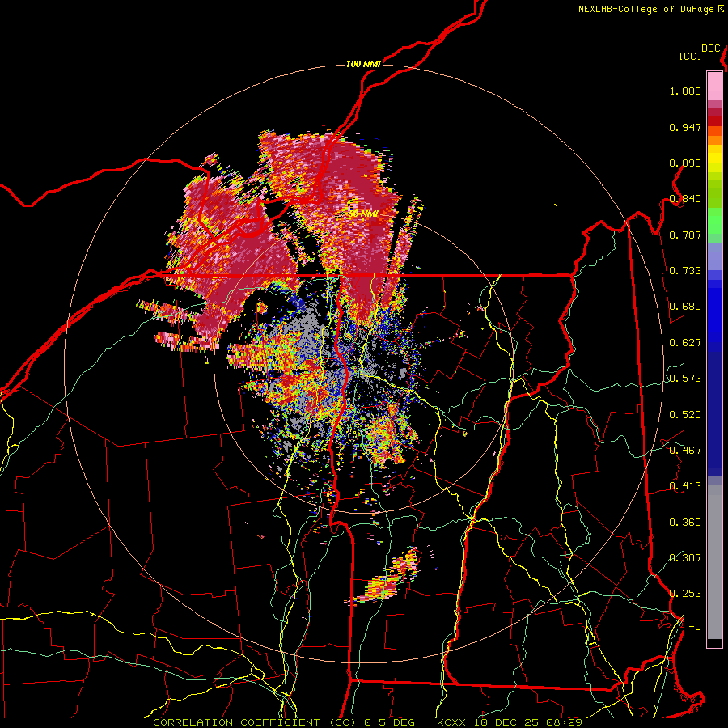
Task: Click the 0.253 scale value
Action: (x=685, y=594)
